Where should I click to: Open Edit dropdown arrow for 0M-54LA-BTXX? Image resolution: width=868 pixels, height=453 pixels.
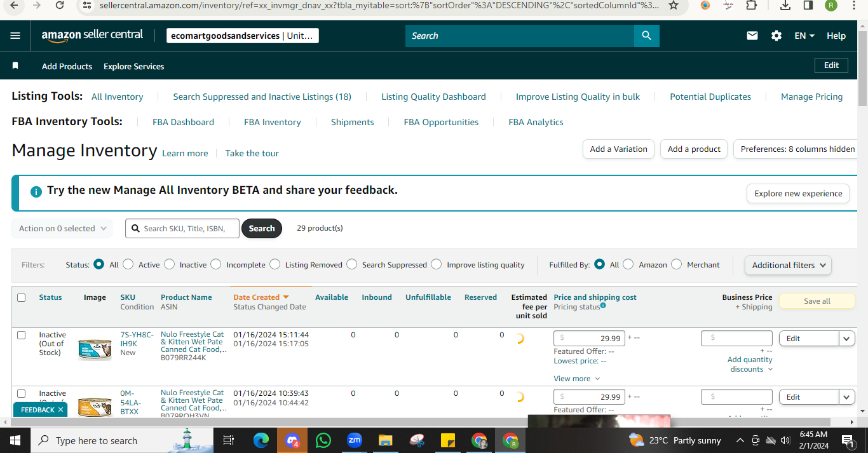click(846, 397)
